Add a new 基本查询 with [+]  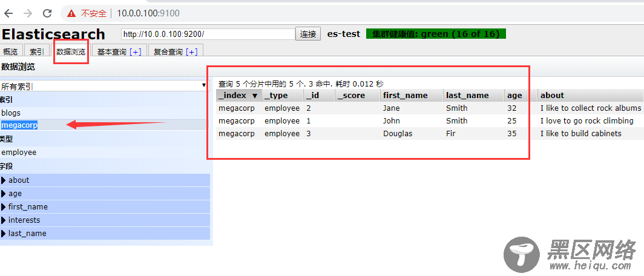tap(136, 52)
